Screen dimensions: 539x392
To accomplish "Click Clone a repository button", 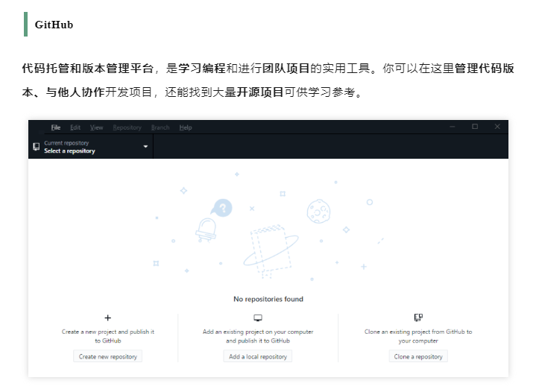I will [418, 357].
